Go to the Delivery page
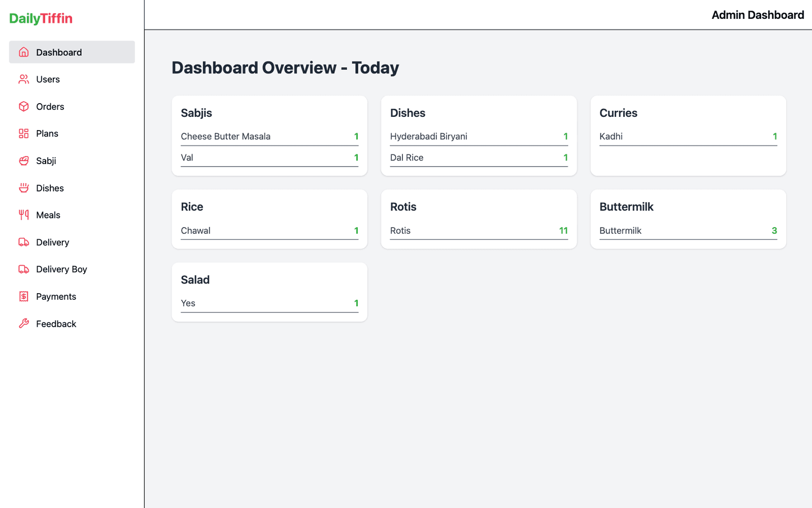The width and height of the screenshot is (812, 508). point(72,242)
